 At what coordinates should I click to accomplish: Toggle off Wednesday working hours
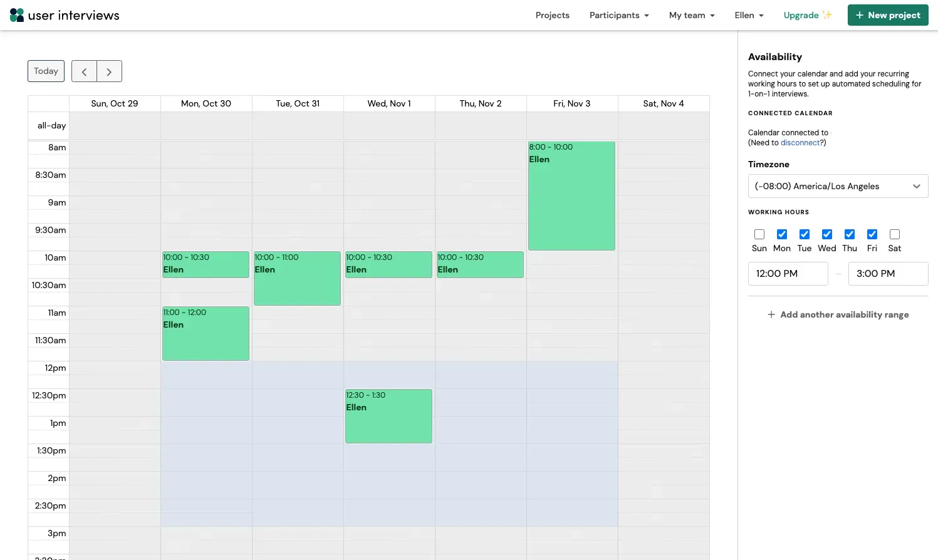click(826, 234)
